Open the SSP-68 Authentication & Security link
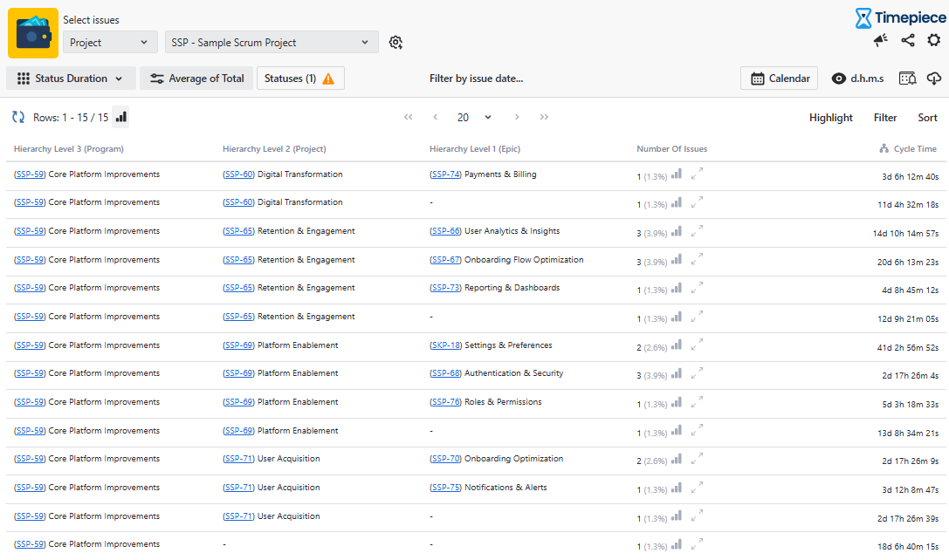 coord(445,373)
